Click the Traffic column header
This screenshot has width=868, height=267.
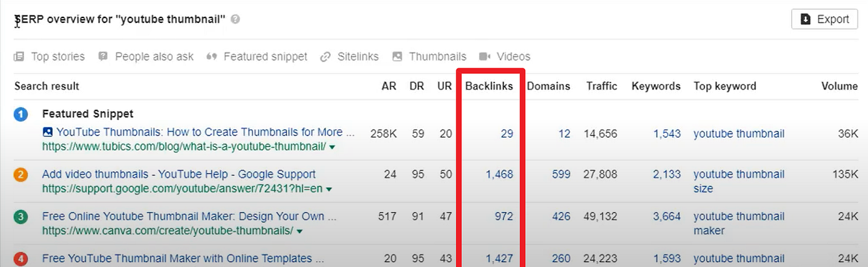coord(602,86)
